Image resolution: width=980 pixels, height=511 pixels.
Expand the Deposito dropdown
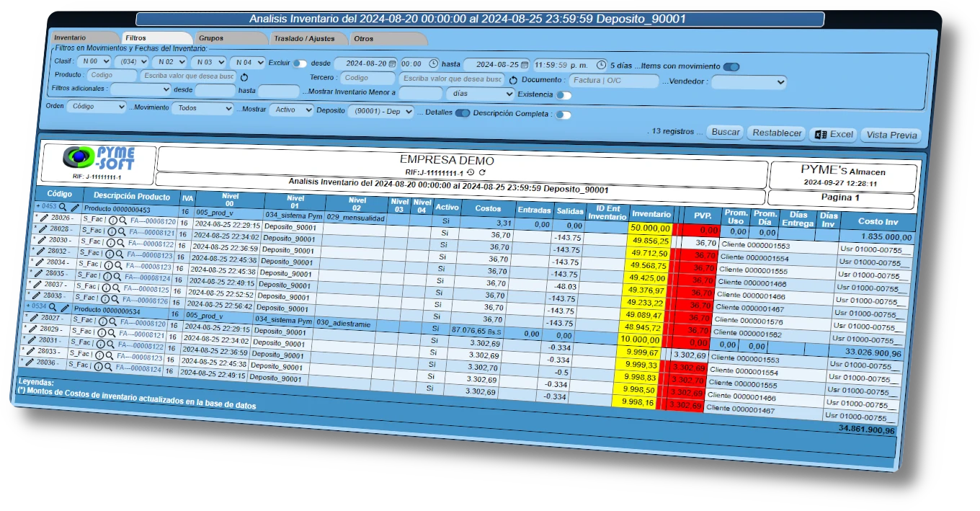[380, 112]
